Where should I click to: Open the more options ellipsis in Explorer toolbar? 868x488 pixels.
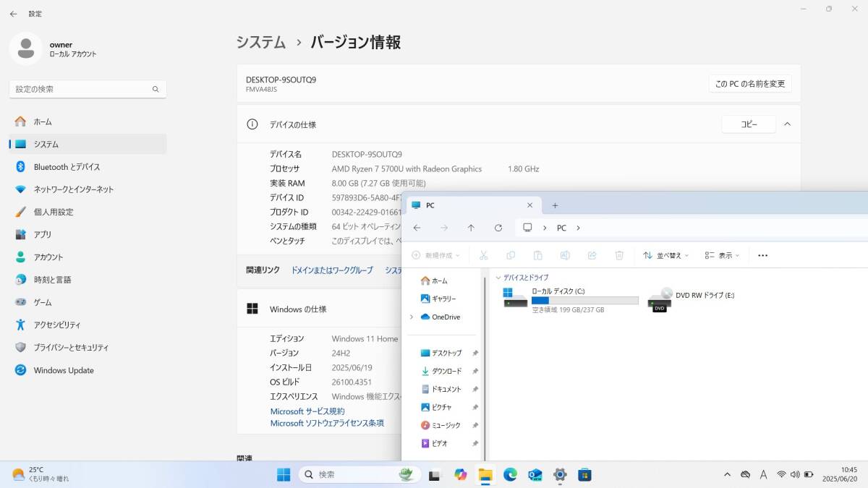(762, 255)
